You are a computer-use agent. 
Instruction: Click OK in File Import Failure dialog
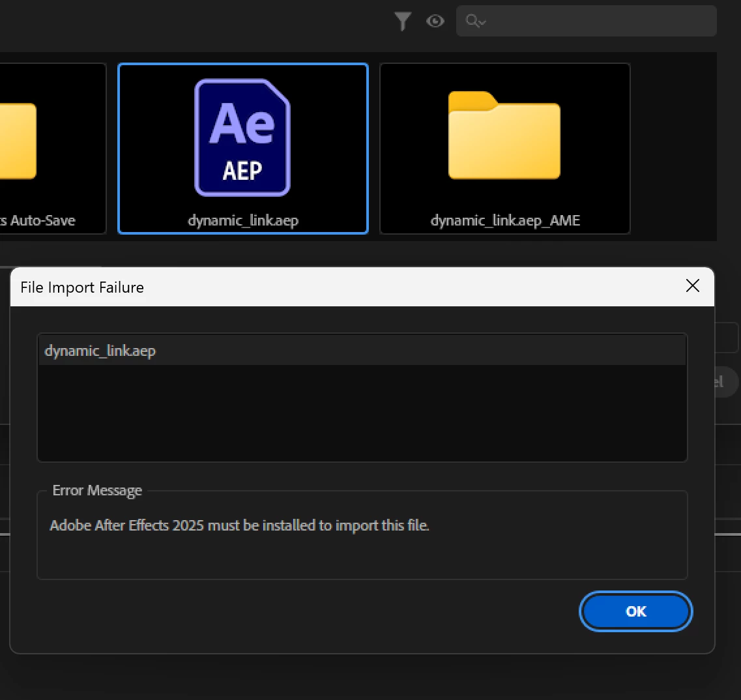pyautogui.click(x=635, y=611)
